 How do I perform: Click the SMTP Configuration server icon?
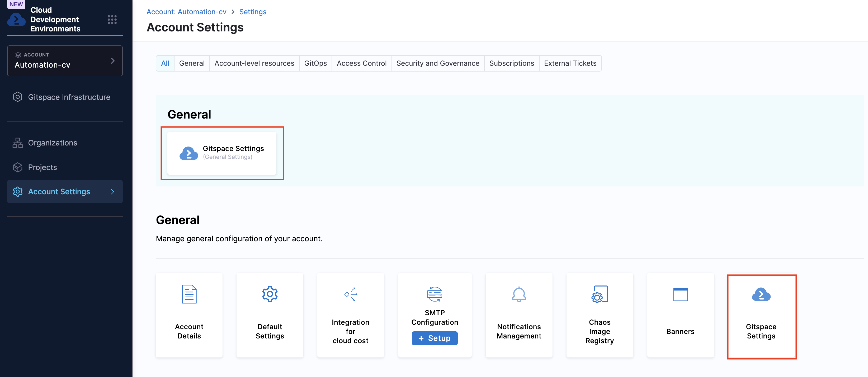click(434, 294)
